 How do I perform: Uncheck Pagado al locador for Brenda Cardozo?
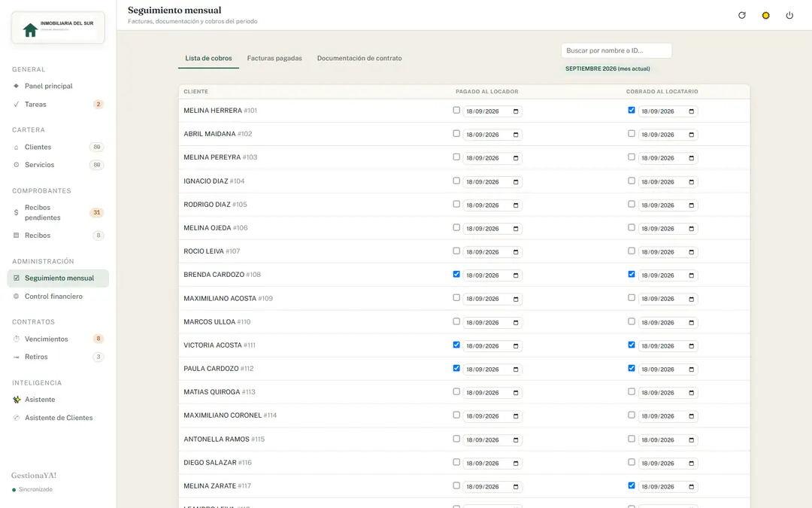(456, 274)
